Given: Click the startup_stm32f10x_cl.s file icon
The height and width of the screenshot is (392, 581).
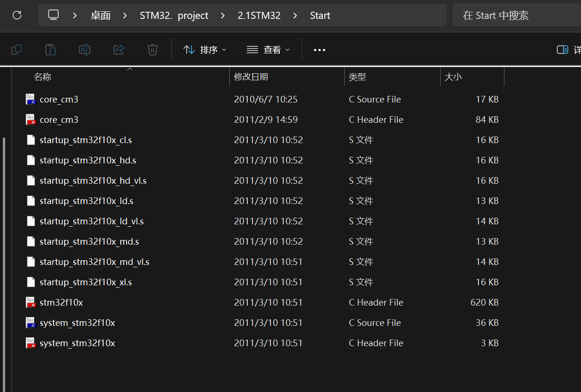Looking at the screenshot, I should point(31,140).
